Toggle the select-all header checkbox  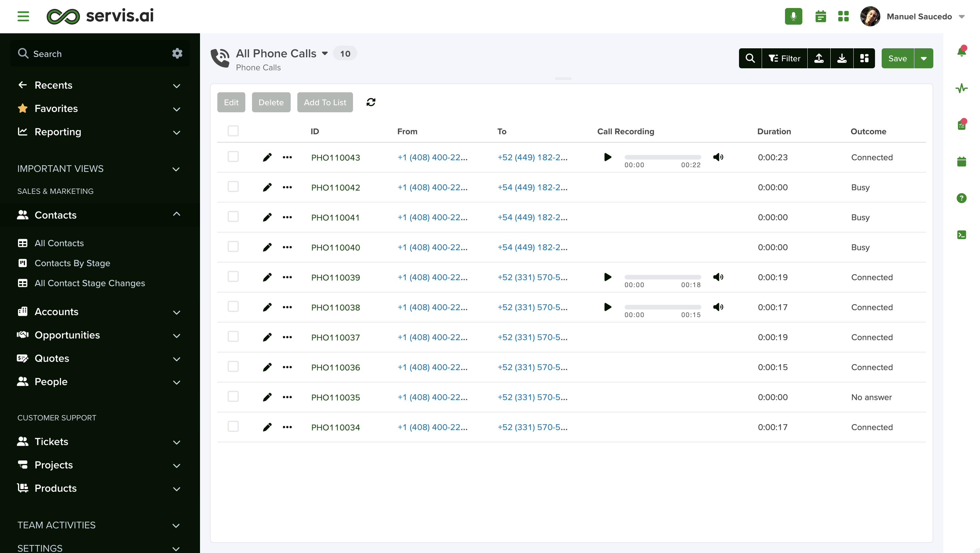[x=233, y=131]
